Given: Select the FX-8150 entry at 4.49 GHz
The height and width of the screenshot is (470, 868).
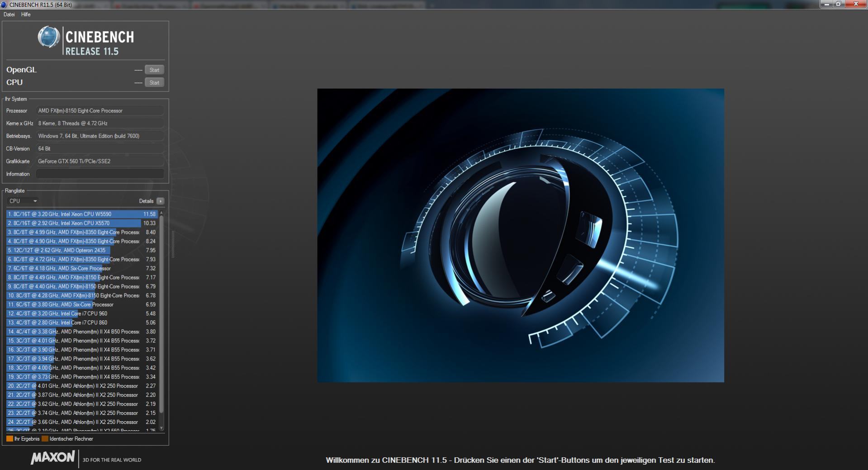Looking at the screenshot, I should [x=82, y=277].
